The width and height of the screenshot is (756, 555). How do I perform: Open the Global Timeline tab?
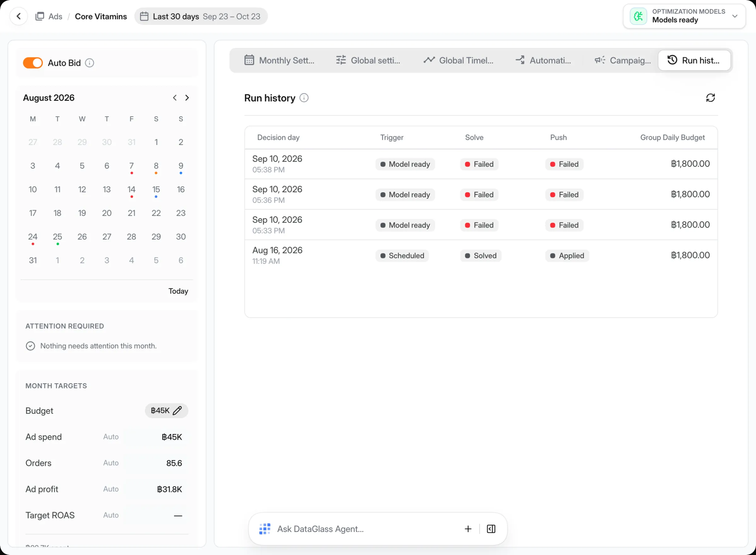(458, 61)
